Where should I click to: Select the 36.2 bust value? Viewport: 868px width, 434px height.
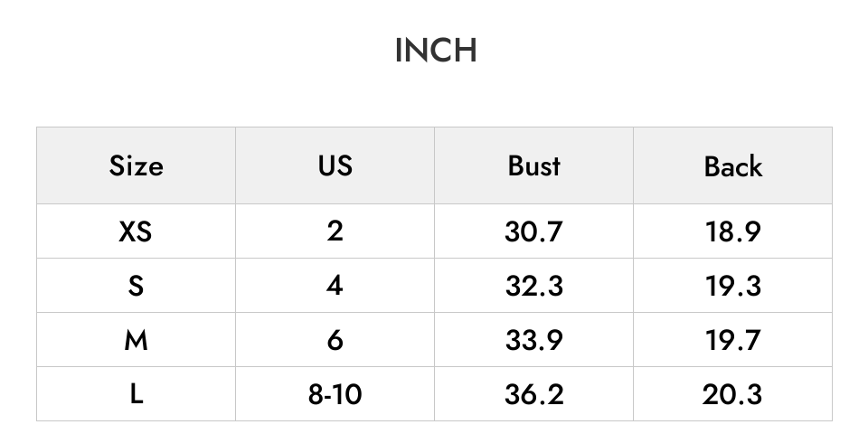533,394
